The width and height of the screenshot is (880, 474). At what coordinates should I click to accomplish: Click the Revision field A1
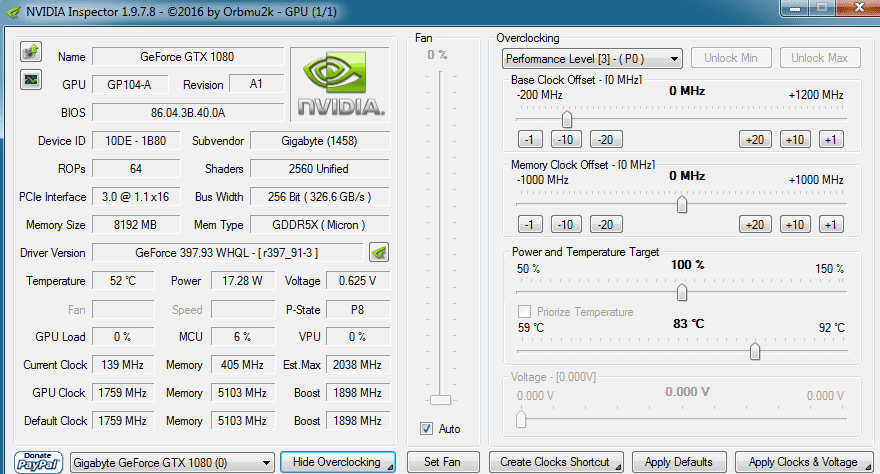256,84
